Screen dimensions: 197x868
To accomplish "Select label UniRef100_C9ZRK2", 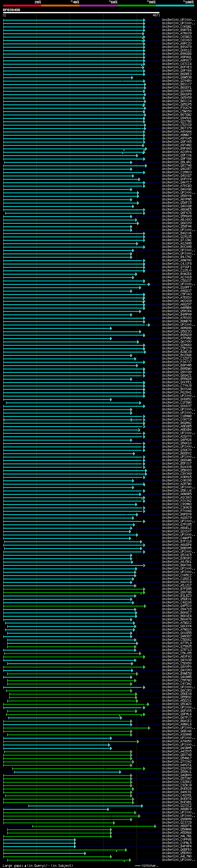I will click(x=177, y=782).
